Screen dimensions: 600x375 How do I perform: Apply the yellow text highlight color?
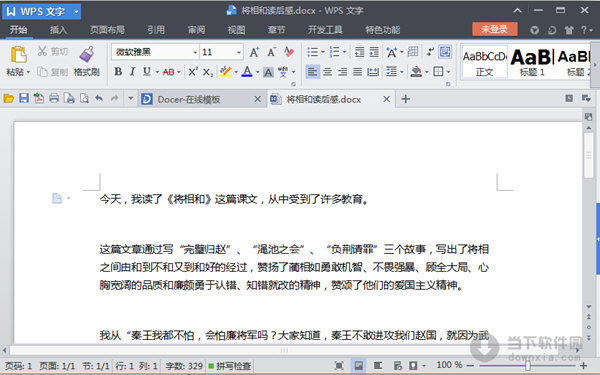[225, 72]
